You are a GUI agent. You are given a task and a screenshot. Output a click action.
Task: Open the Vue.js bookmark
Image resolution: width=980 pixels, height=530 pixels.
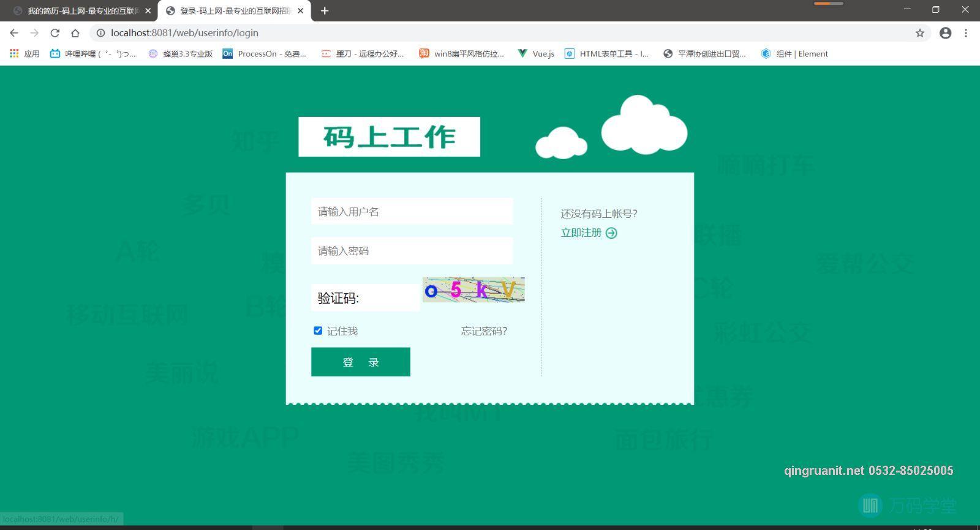[x=536, y=54]
